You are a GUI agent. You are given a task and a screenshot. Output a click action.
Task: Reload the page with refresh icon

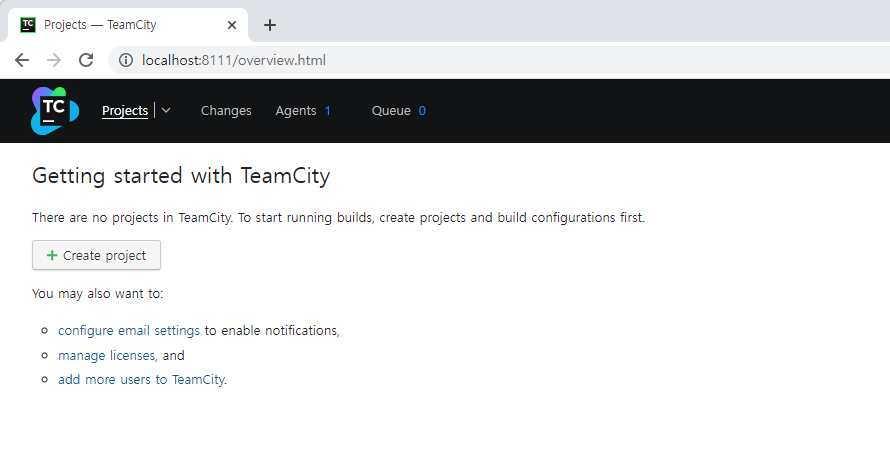[86, 60]
